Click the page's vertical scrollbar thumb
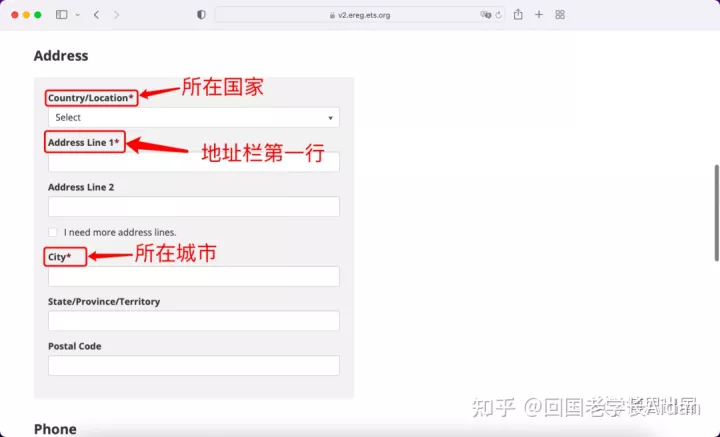The height and width of the screenshot is (437, 720). 716,213
